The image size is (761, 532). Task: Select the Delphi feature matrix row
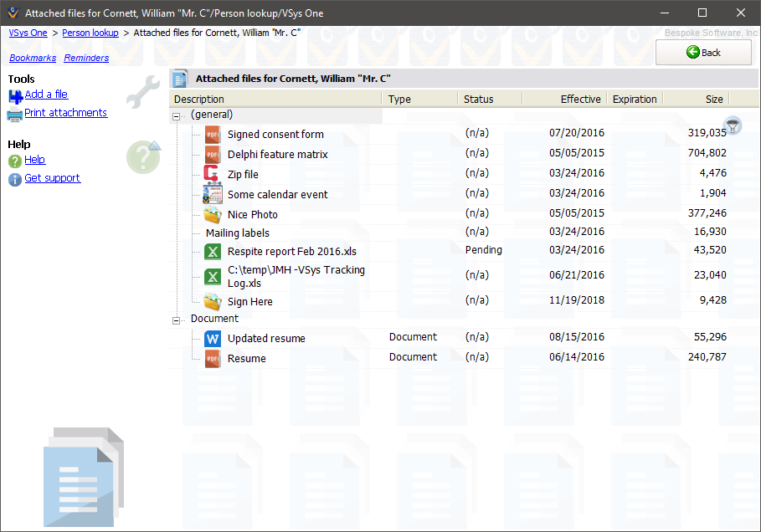point(277,154)
